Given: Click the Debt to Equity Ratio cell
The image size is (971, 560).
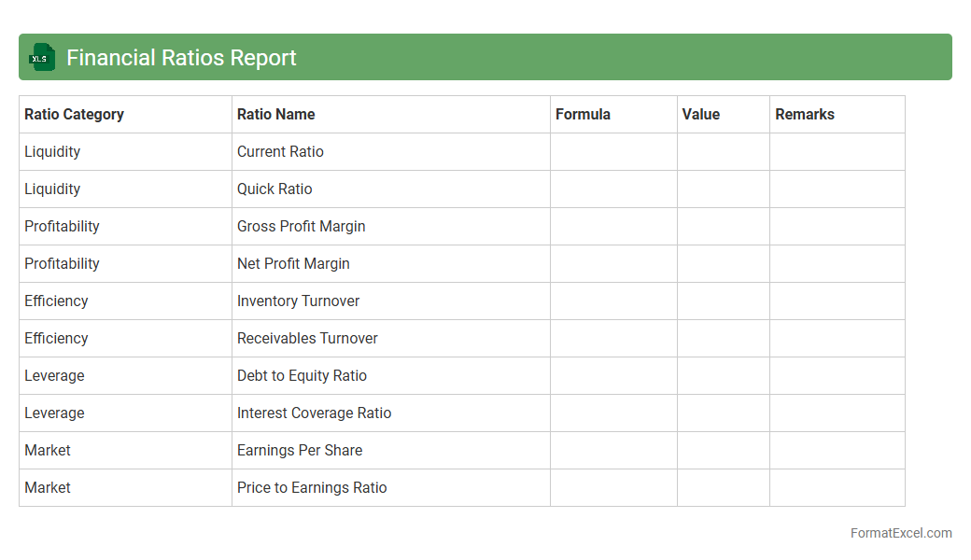Looking at the screenshot, I should pos(302,375).
